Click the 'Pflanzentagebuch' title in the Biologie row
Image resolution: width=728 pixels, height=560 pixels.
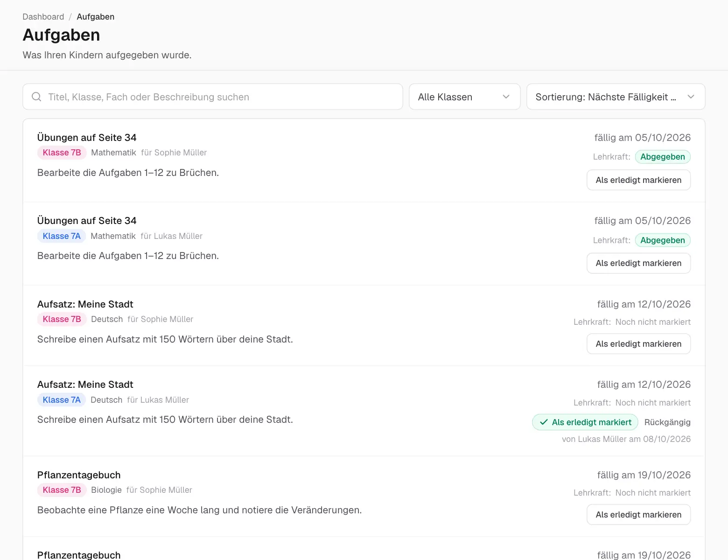[x=79, y=475]
